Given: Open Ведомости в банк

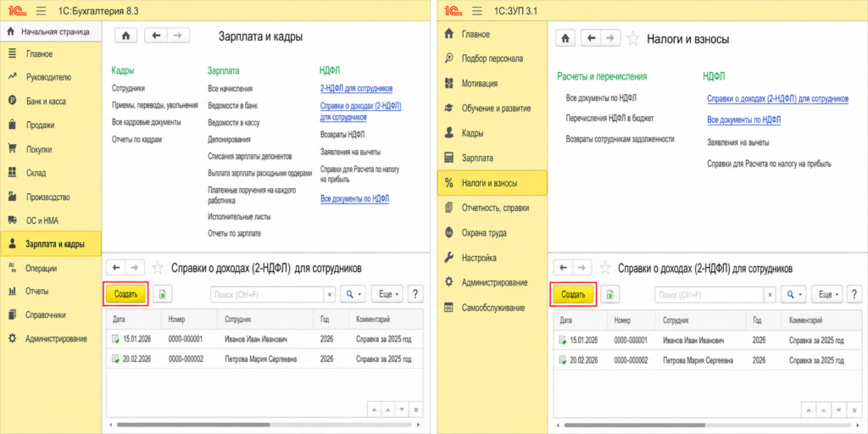Looking at the screenshot, I should pyautogui.click(x=232, y=105).
